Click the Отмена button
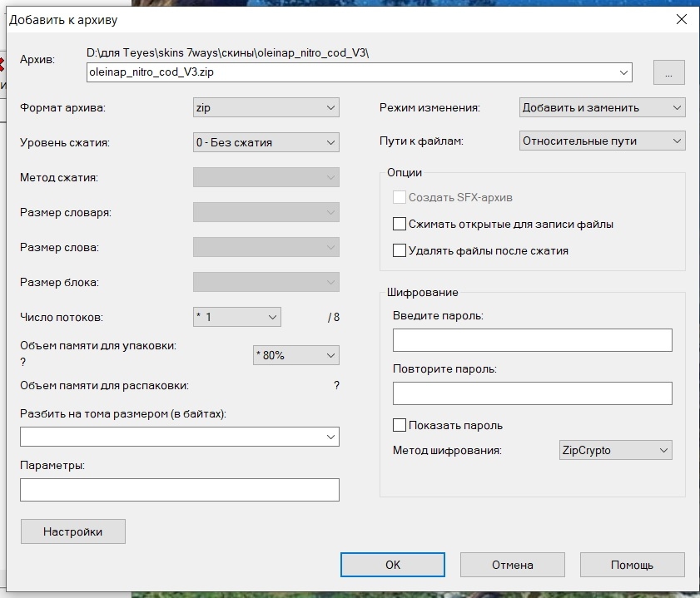Screen dimensions: 700x598 pyautogui.click(x=512, y=565)
